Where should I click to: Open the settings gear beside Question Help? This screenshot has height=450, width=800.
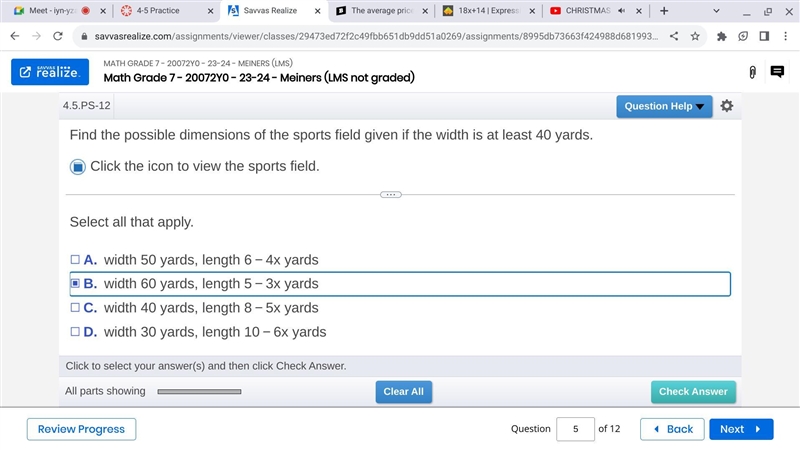[727, 106]
